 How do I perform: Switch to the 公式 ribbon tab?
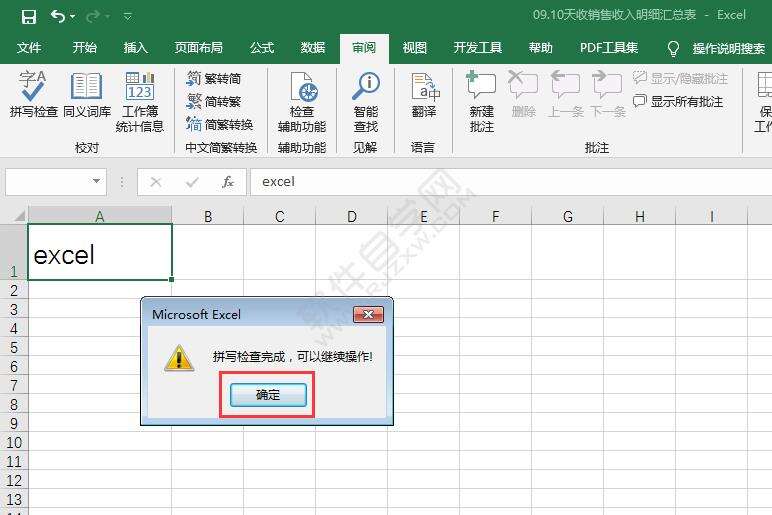pos(261,48)
